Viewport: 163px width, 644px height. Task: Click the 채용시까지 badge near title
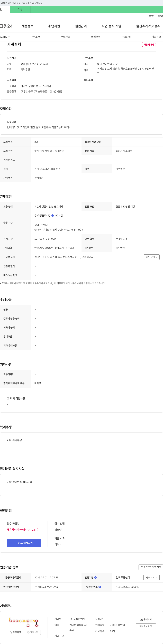click(149, 45)
